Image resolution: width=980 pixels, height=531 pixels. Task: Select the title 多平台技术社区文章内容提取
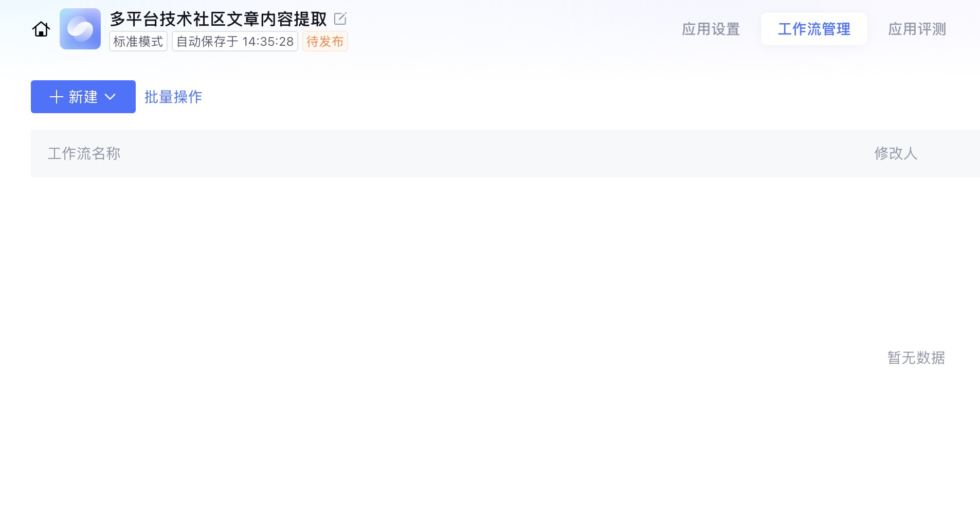(218, 19)
